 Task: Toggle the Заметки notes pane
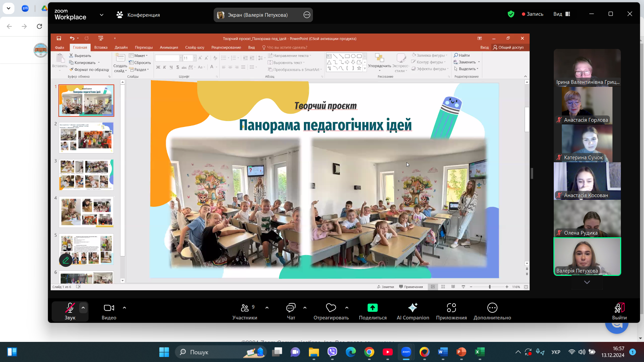385,287
